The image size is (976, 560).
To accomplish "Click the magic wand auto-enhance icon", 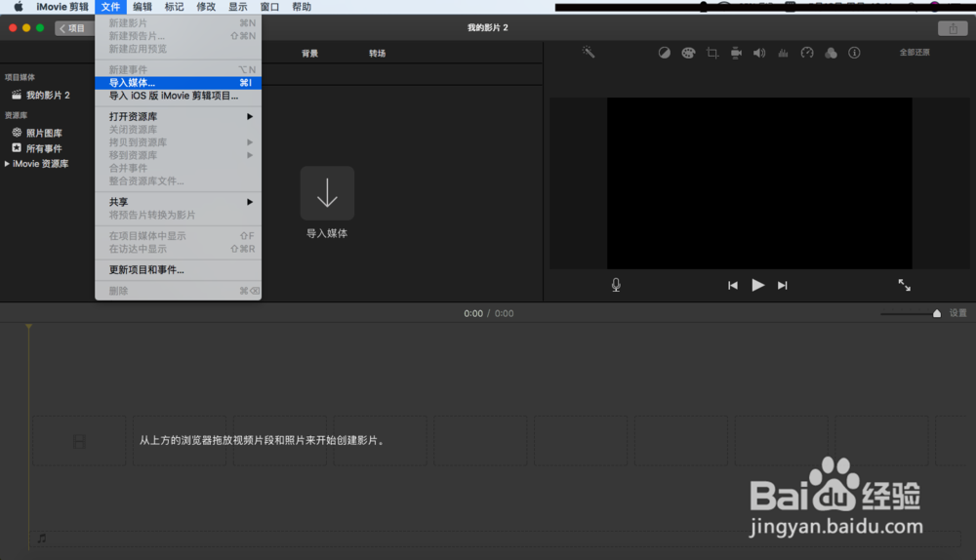I will [x=589, y=53].
